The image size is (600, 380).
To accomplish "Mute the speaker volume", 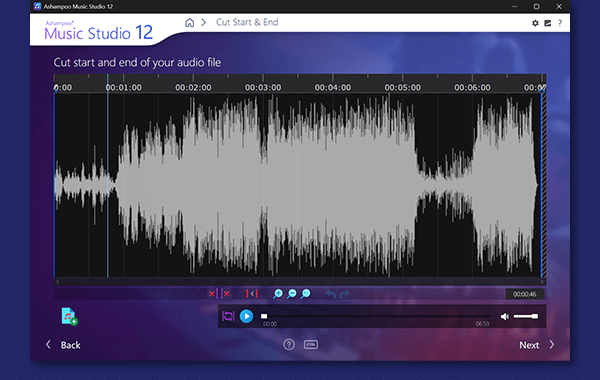I will tap(505, 316).
